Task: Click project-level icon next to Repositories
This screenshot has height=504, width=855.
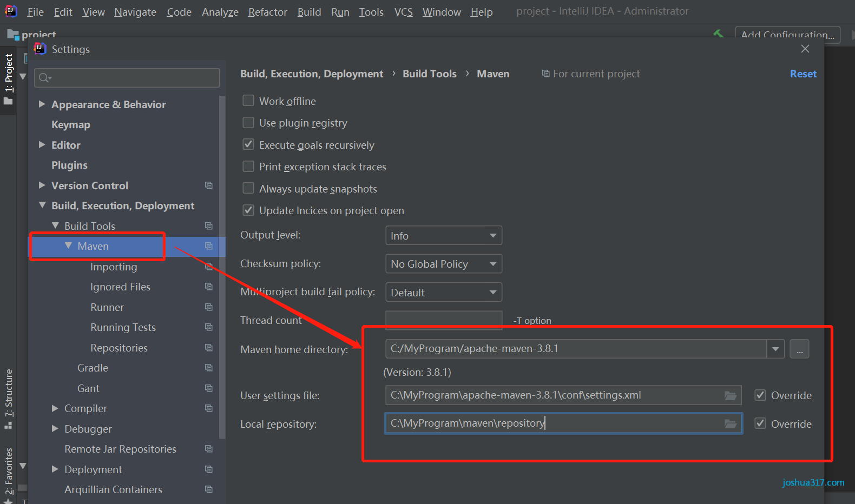Action: 209,348
